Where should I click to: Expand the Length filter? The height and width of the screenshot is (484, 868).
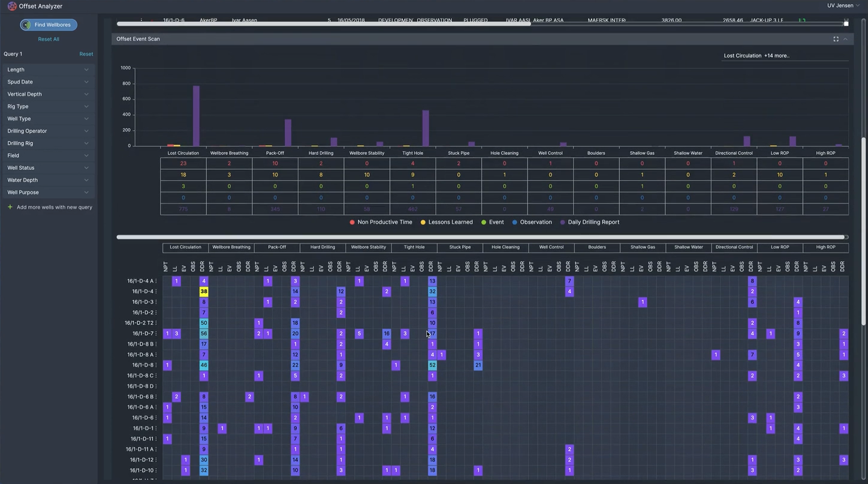tap(48, 70)
